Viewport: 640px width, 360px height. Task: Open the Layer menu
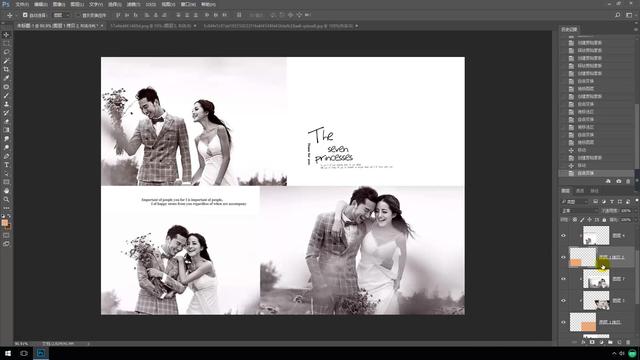77,4
